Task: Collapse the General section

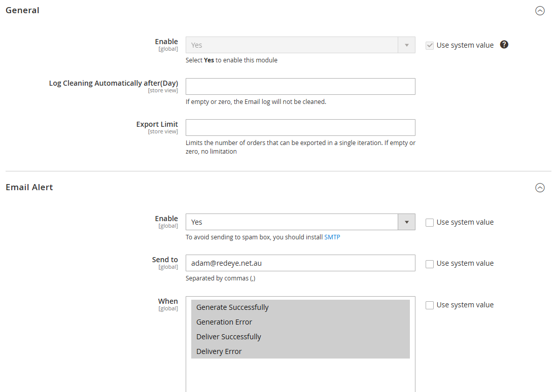Action: pyautogui.click(x=540, y=11)
